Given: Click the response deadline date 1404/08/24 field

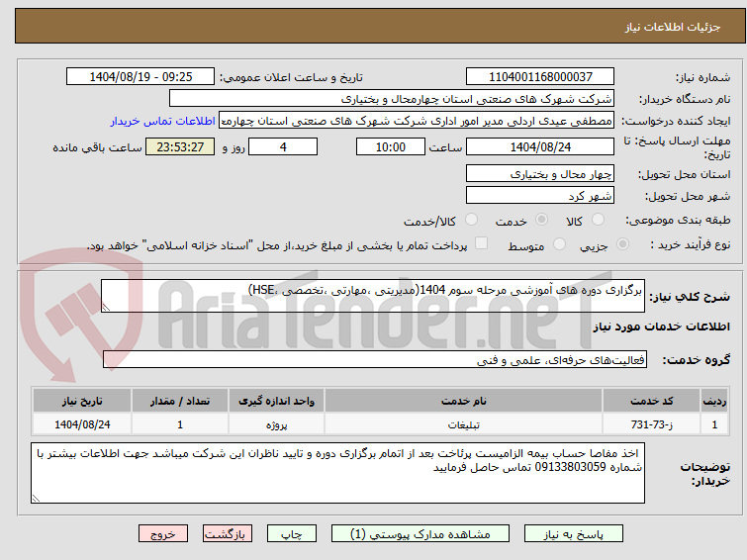Looking at the screenshot, I should 540,146.
